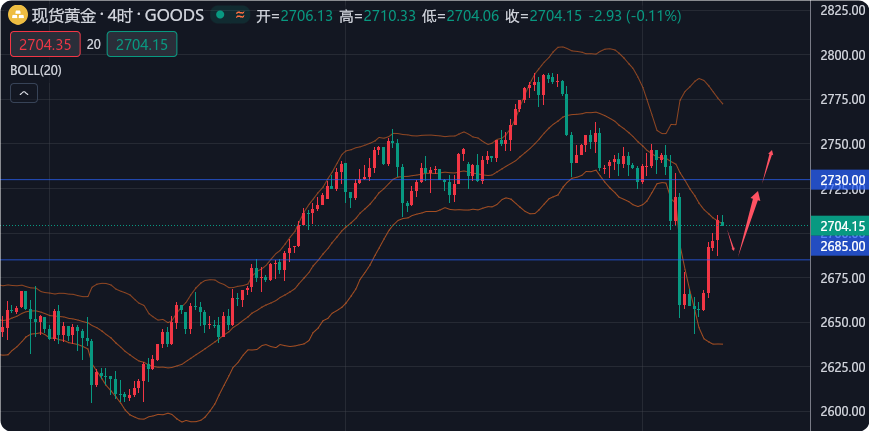Click the green market status dot
The width and height of the screenshot is (869, 431).
coord(220,16)
